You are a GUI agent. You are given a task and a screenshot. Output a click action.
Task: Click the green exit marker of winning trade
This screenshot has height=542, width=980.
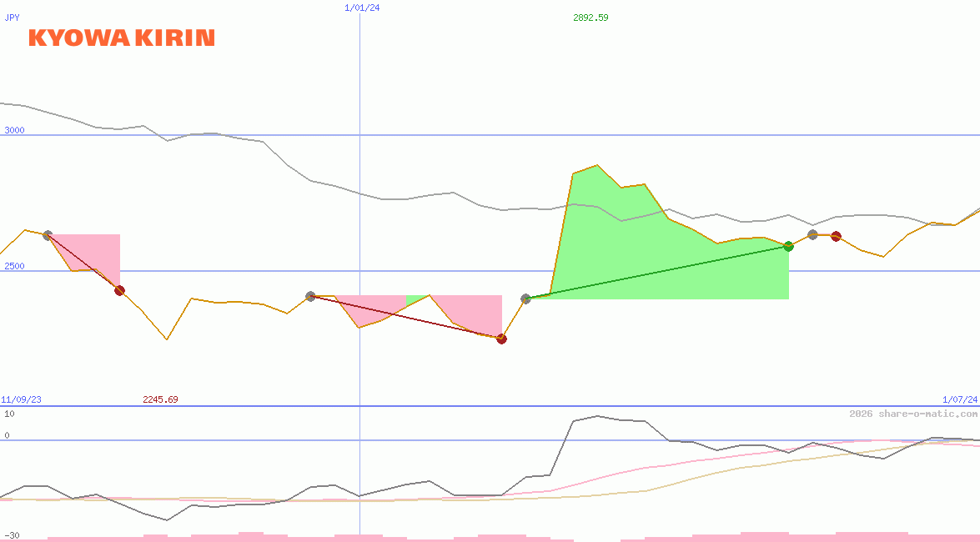[x=788, y=246]
